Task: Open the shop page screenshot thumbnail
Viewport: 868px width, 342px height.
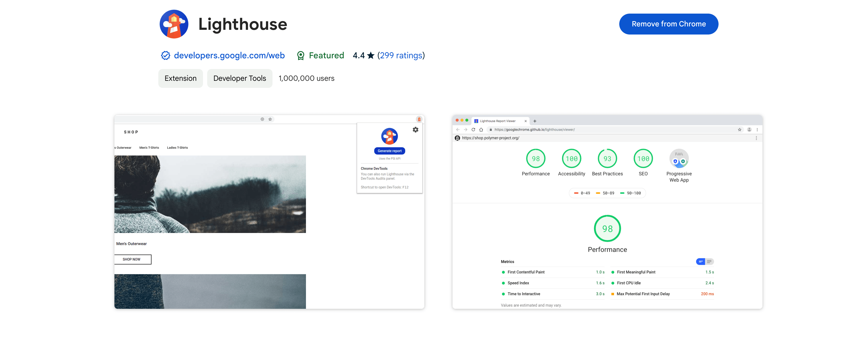Action: pyautogui.click(x=269, y=212)
